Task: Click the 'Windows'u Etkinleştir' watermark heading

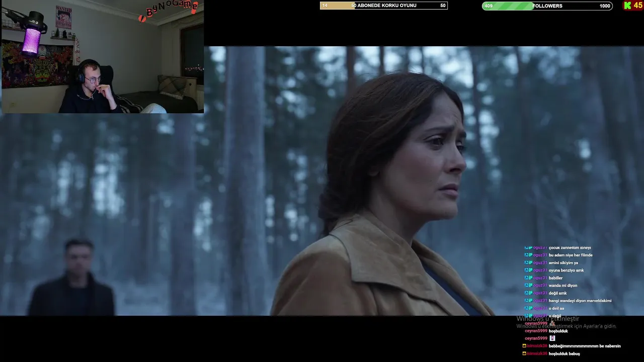Action: click(547, 318)
